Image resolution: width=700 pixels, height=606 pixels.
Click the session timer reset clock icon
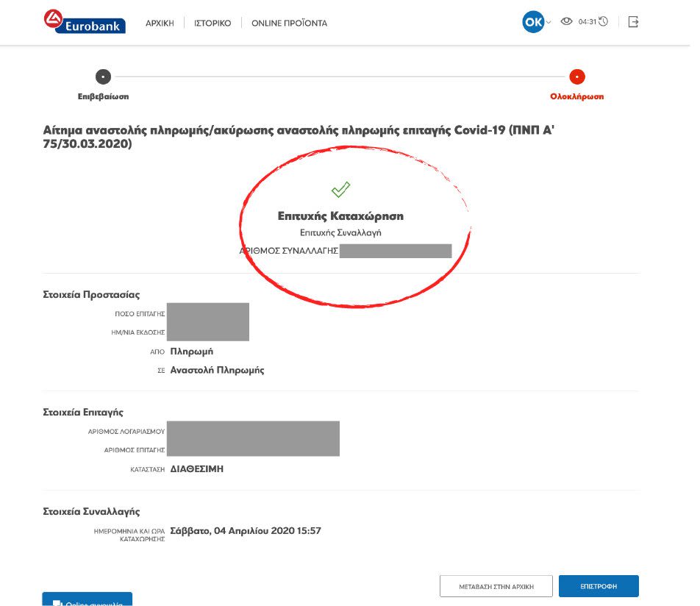coord(603,22)
